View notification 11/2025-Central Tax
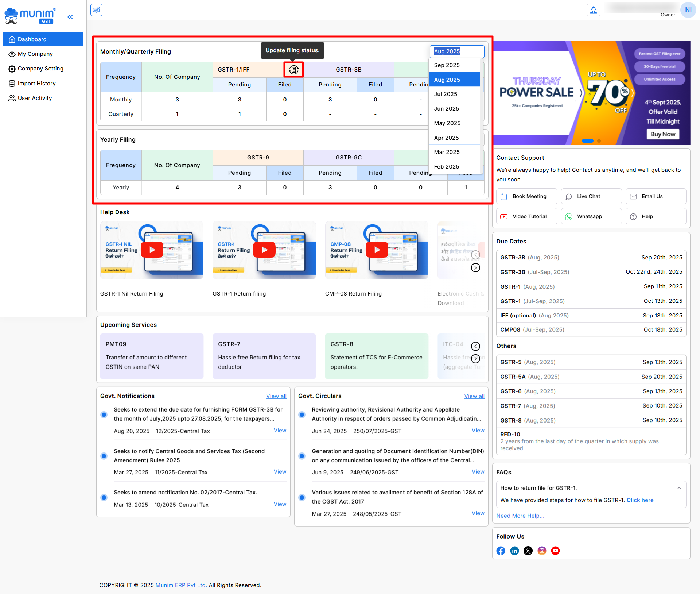Screen dimensions: 700x594 pyautogui.click(x=280, y=472)
